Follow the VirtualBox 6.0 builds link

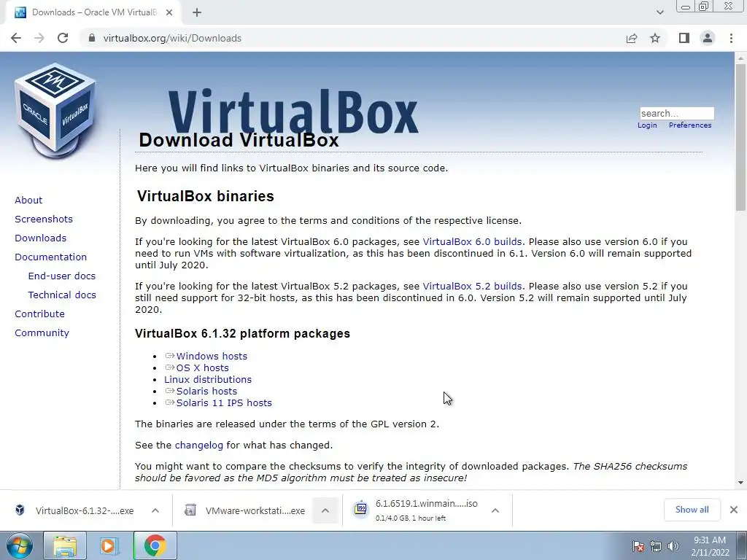coord(472,241)
